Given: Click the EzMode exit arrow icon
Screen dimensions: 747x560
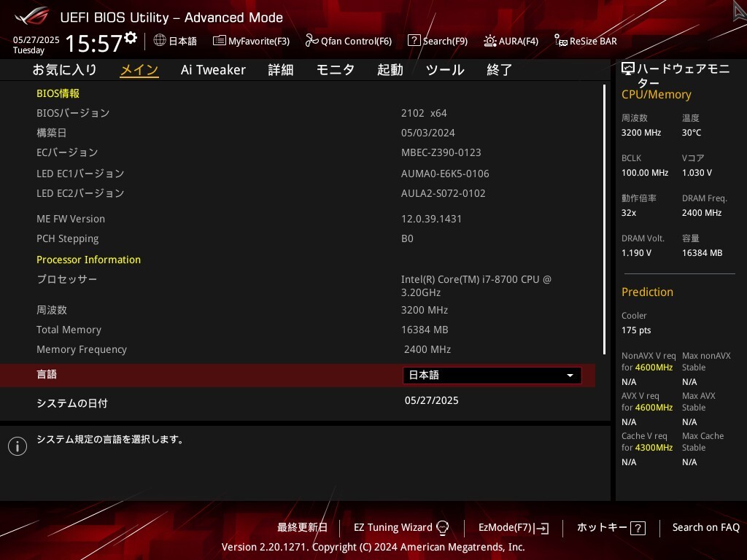Looking at the screenshot, I should click(542, 528).
